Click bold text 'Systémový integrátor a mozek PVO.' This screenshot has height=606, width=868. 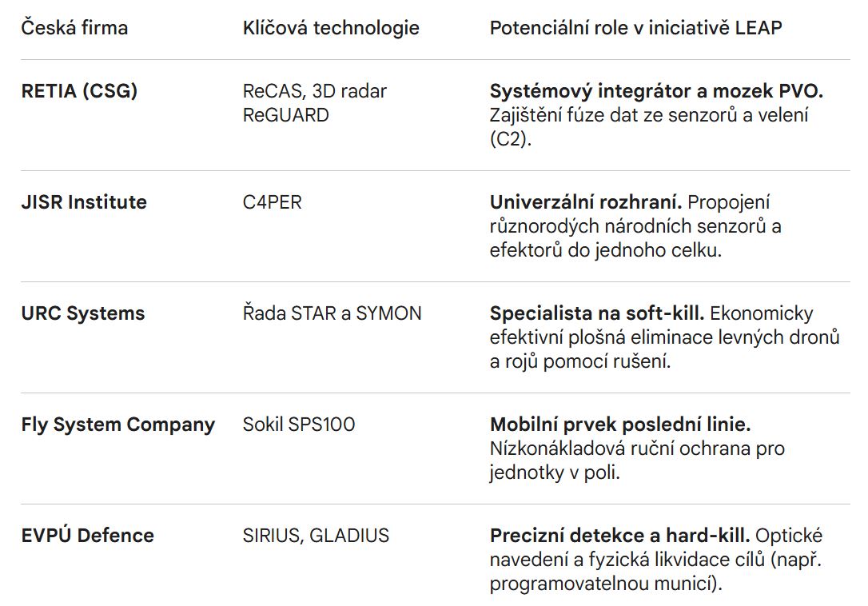[656, 91]
